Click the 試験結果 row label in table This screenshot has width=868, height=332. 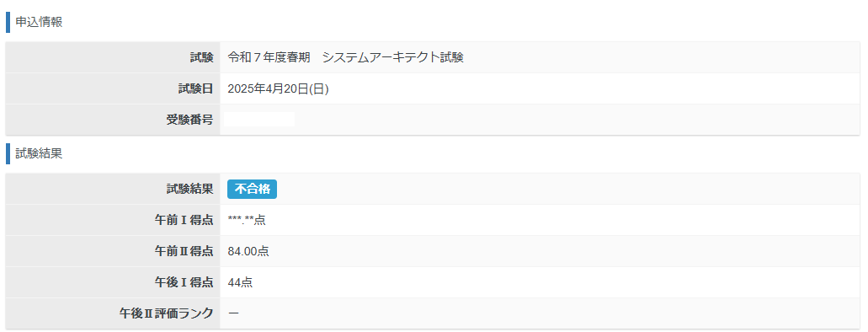[x=190, y=189]
